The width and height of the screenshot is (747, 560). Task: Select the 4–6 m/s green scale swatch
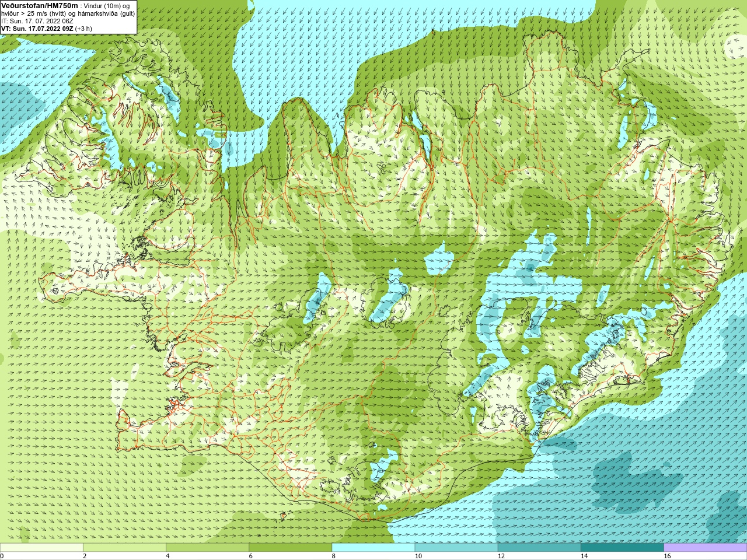207,547
